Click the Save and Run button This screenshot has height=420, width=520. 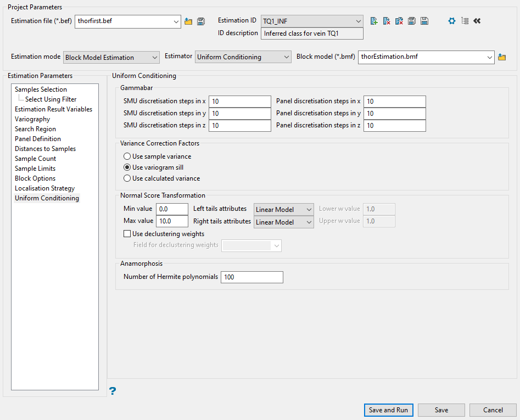coord(388,410)
